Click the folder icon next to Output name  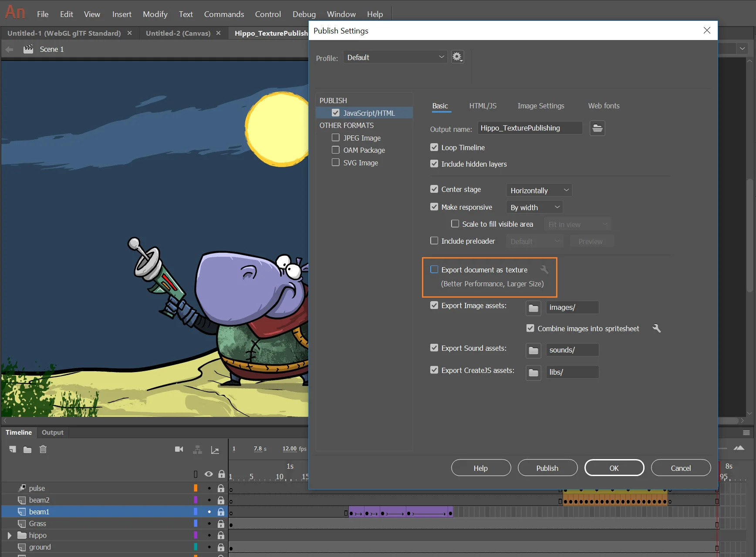[x=597, y=128]
